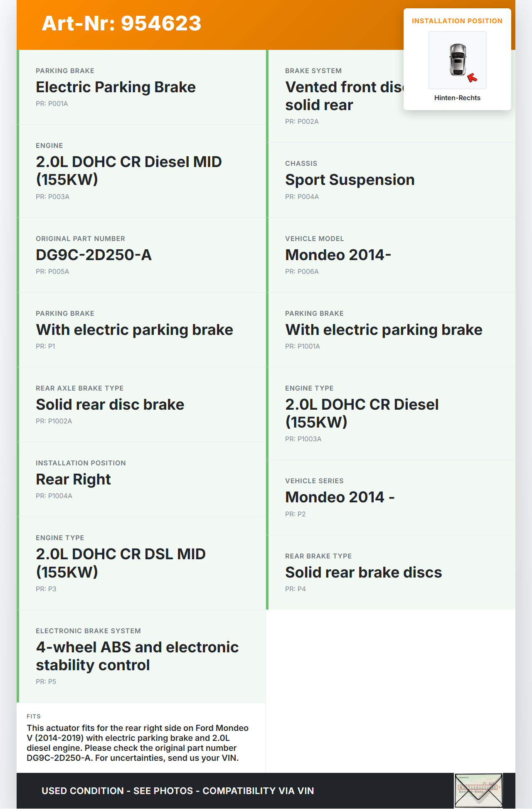This screenshot has height=809, width=532.
Task: Select the Hinten-Rechts caption
Action: [457, 98]
